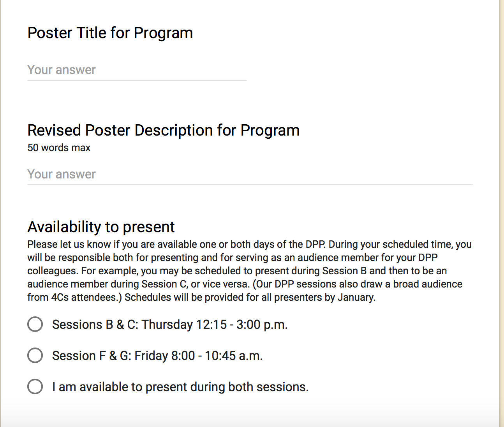The width and height of the screenshot is (504, 427).
Task: Click the underline of the poster title field
Action: click(137, 81)
